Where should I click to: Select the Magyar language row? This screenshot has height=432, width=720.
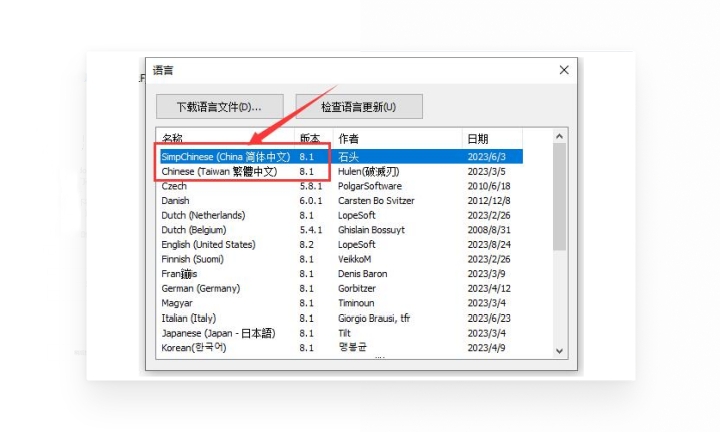click(342, 303)
